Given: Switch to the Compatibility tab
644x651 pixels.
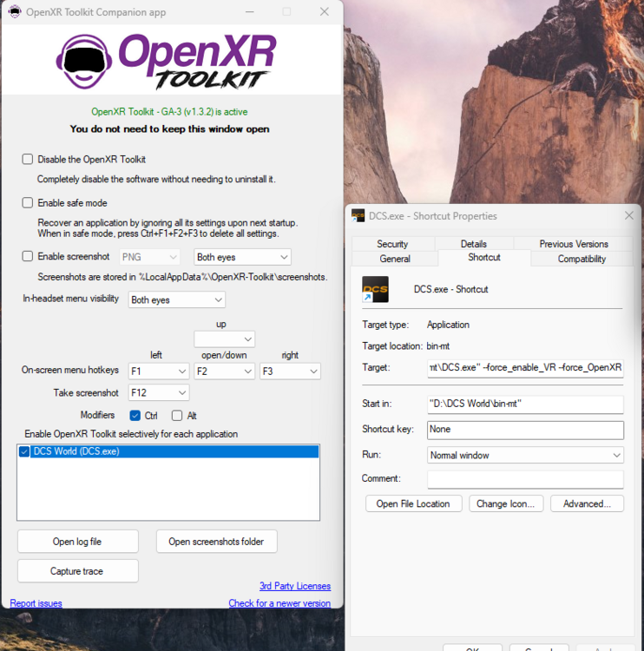Looking at the screenshot, I should point(582,259).
